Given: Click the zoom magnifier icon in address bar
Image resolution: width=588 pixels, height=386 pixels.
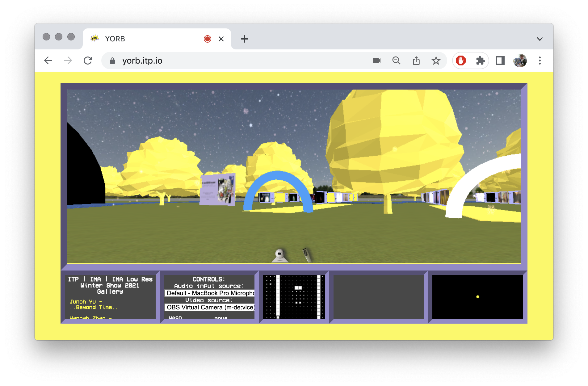Looking at the screenshot, I should coord(397,61).
